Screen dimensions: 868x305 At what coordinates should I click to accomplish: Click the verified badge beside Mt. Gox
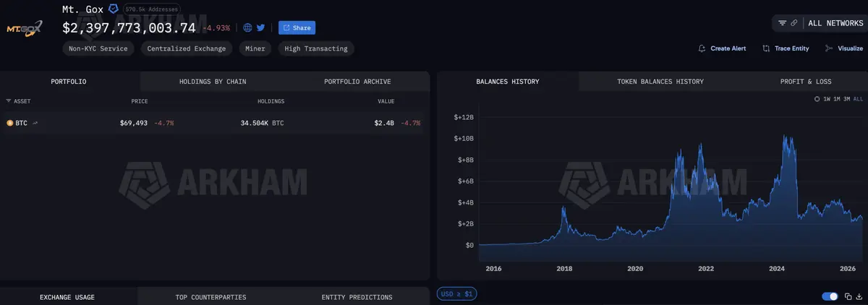[x=114, y=9]
